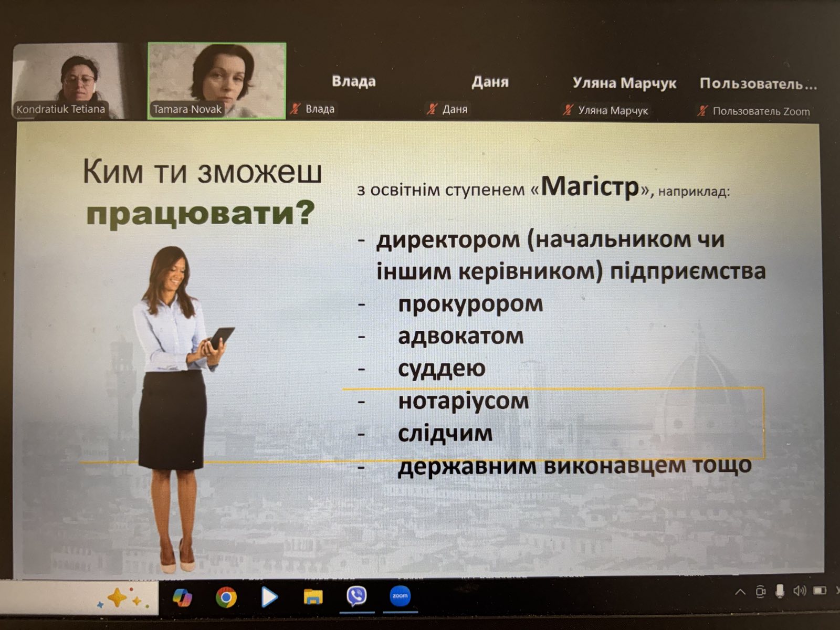Click the Tamara Novak name label
This screenshot has height=630, width=840.
(187, 109)
